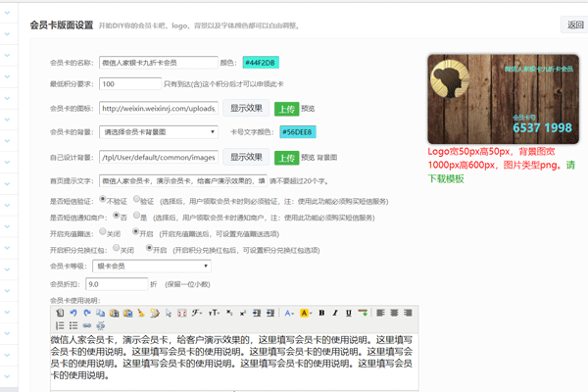This screenshot has width=588, height=392.
Task: Click inside the 会员卡使用说明 editor text area
Action: 234,362
